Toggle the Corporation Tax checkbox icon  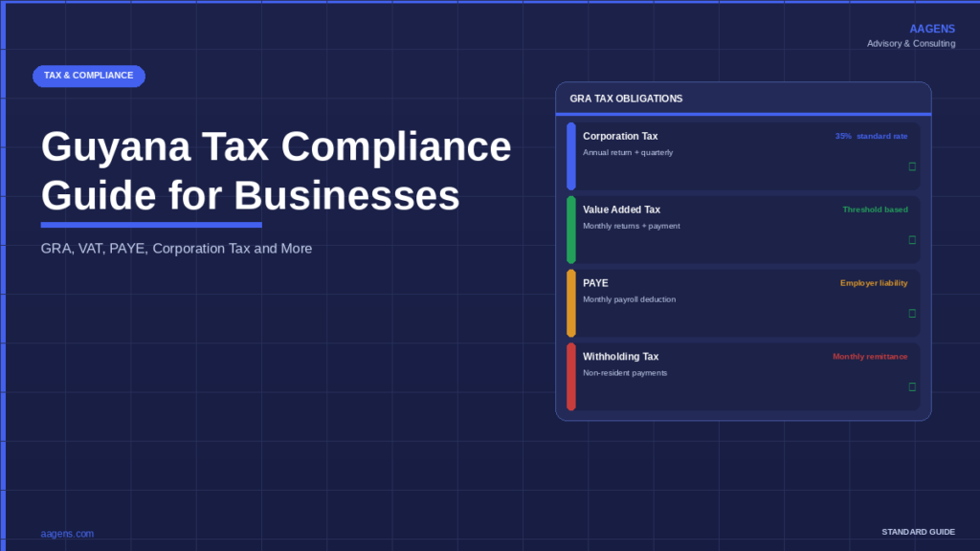pos(912,166)
